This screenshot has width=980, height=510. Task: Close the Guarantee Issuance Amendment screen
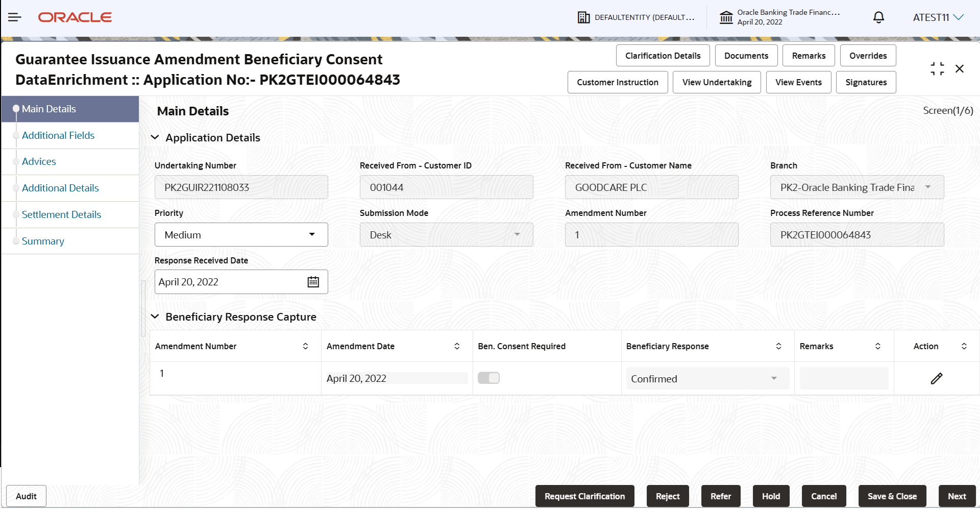pos(960,69)
